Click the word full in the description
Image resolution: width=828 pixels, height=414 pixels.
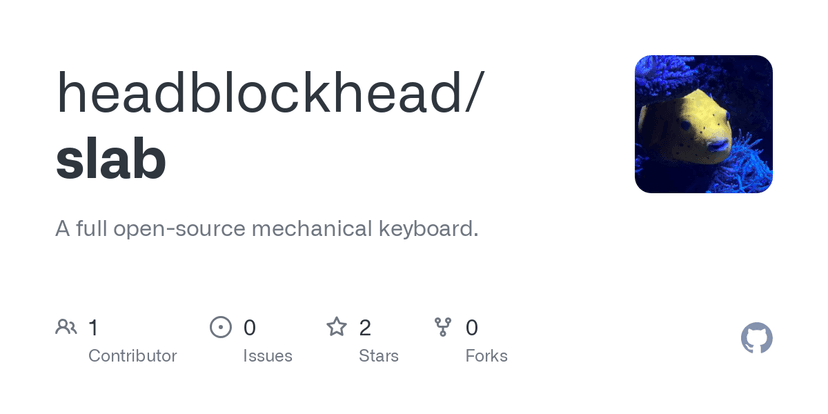(90, 229)
